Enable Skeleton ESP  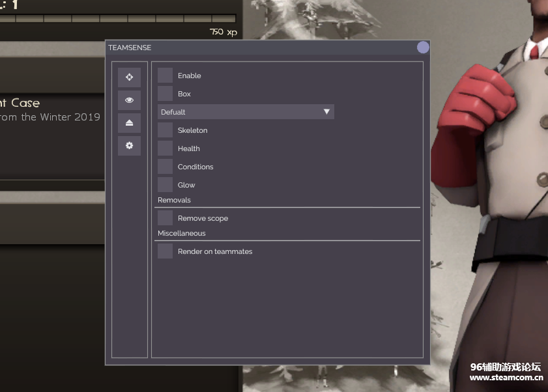click(x=165, y=130)
